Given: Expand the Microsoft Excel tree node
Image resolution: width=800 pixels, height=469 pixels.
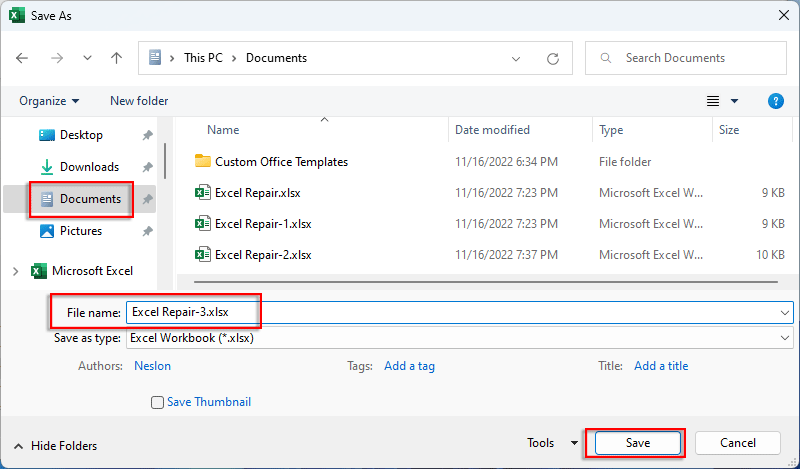Looking at the screenshot, I should coord(14,271).
